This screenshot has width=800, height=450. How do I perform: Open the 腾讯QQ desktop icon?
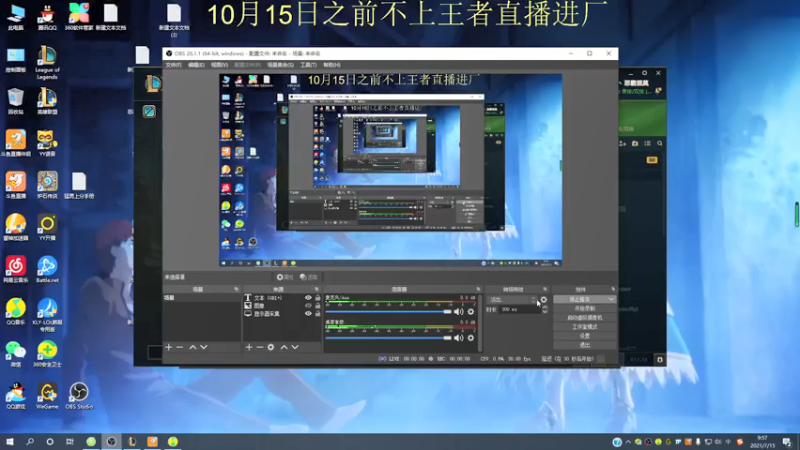point(47,18)
